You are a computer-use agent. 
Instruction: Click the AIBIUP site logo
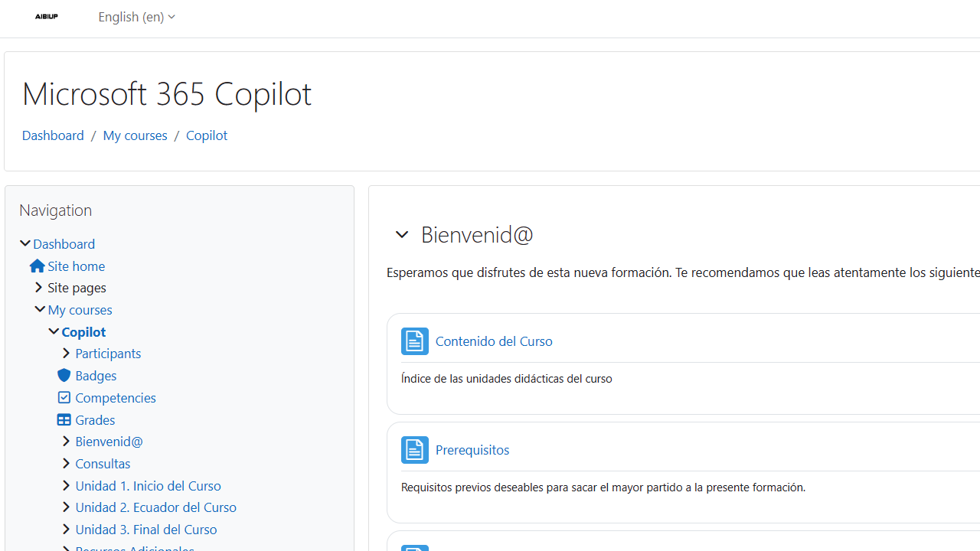pos(46,17)
